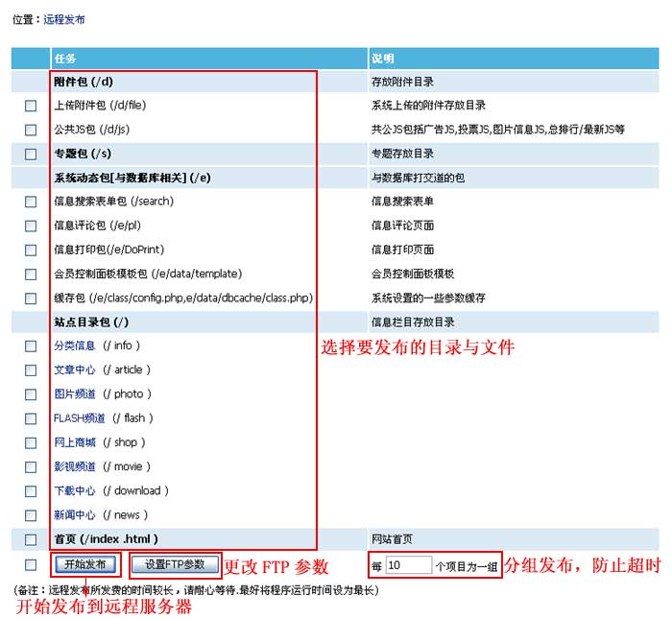Click the 新闻中心 link
This screenshot has height=619, width=672.
pyautogui.click(x=75, y=515)
